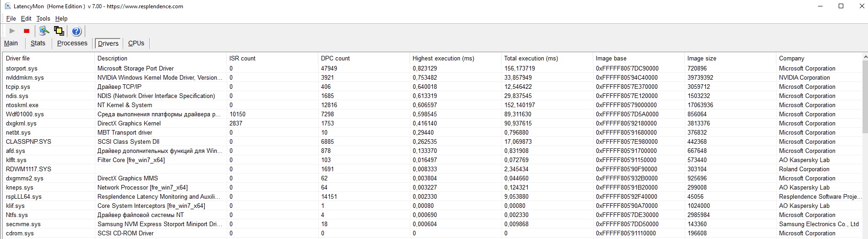Maximize the LatencyMon window

(841, 6)
